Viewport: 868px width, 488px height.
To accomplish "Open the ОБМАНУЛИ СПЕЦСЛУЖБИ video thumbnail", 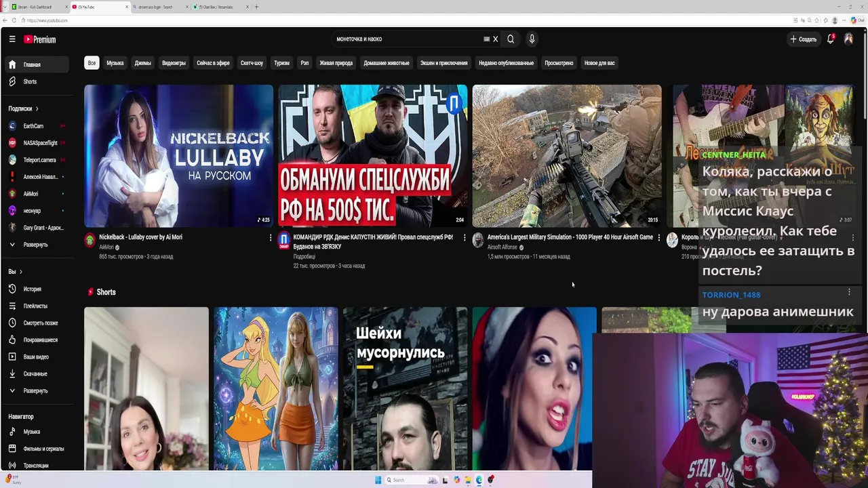I will 372,156.
